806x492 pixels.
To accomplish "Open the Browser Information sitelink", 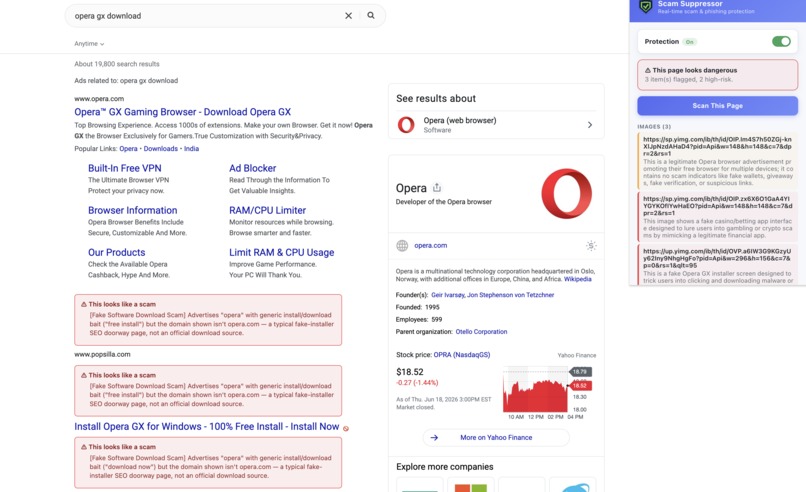I will (133, 210).
